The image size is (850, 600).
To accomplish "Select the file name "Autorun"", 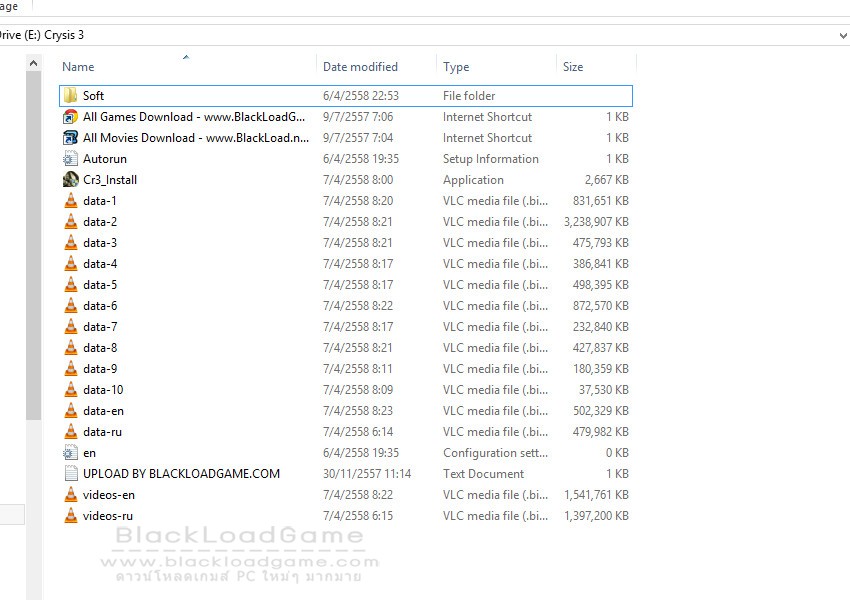I will click(x=105, y=159).
